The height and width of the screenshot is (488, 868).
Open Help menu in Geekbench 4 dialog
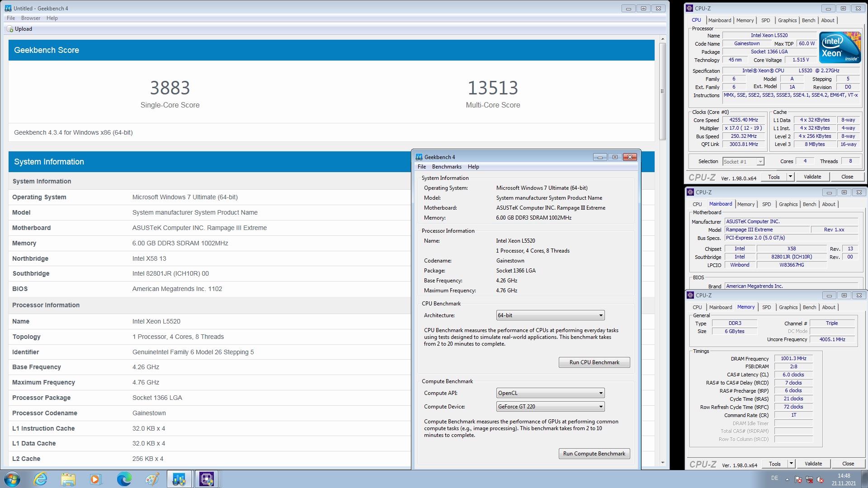pos(473,167)
